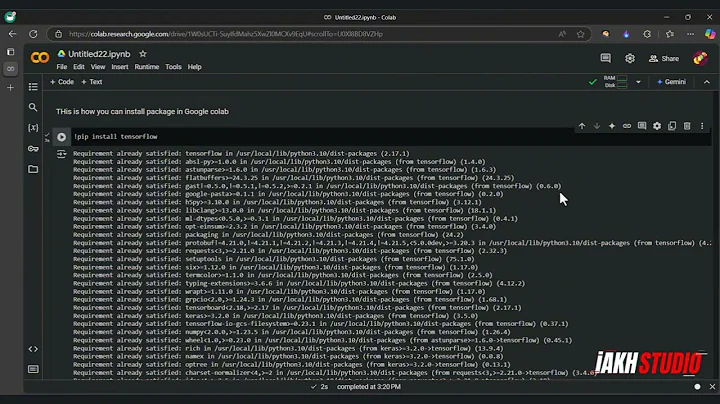Open more cell actions menu
Screen dimensions: 720x404
point(702,126)
